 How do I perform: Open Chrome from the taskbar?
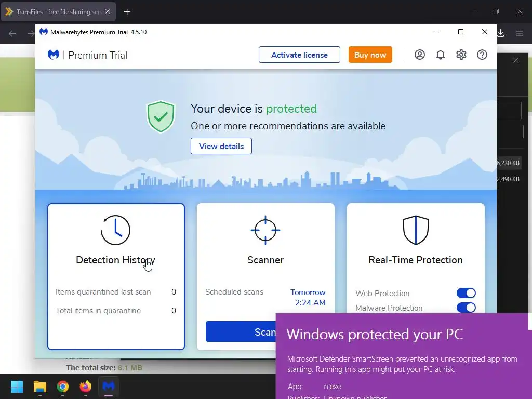pos(63,387)
